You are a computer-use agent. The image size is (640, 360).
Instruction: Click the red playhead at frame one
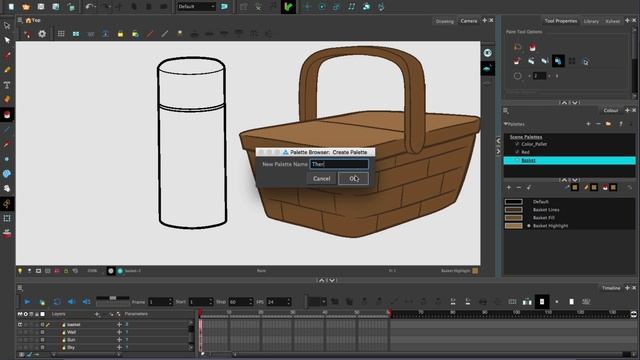click(200, 313)
